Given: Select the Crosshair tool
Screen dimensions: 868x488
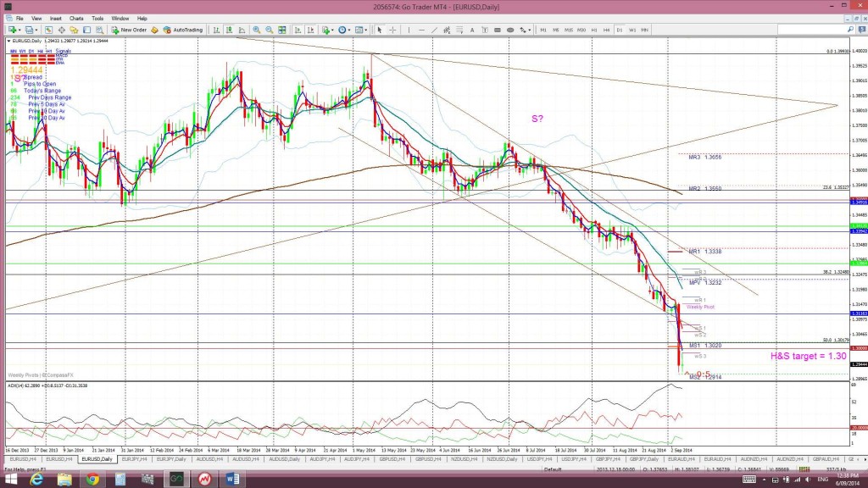Looking at the screenshot, I should click(x=393, y=31).
